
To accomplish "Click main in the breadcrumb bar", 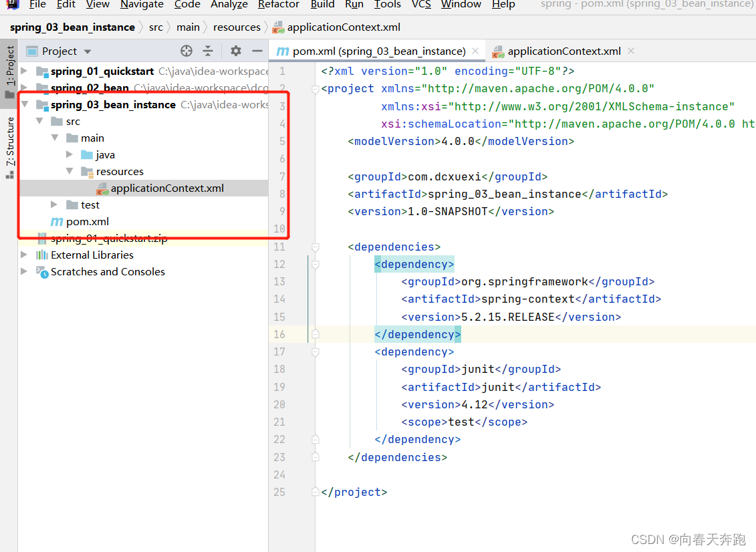I will tap(188, 27).
